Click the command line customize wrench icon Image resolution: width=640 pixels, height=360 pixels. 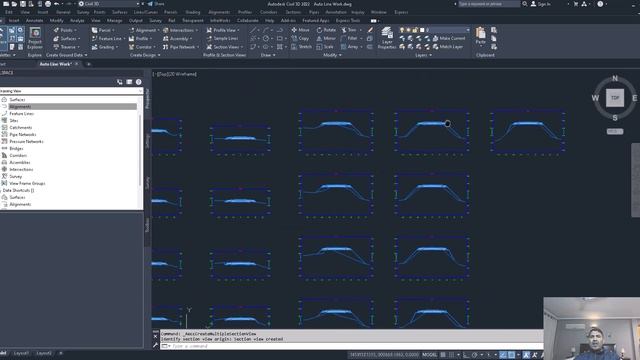(156, 346)
